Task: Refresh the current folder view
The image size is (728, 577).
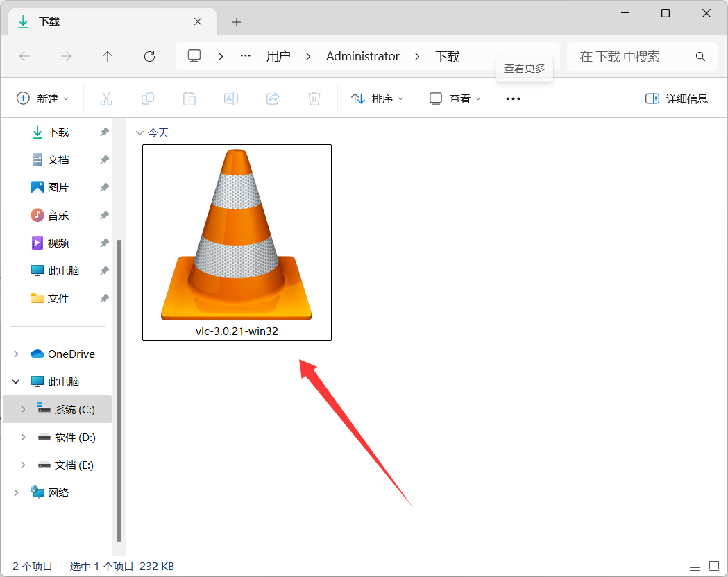Action: click(149, 57)
